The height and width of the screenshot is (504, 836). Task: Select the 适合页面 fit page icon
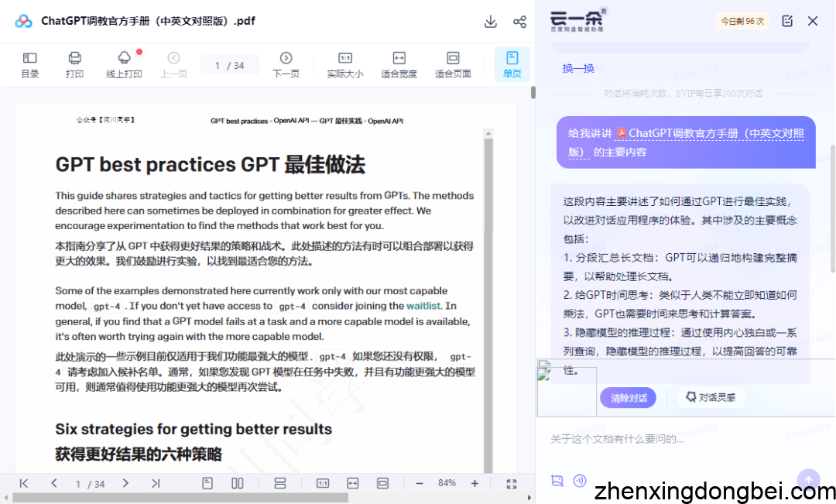pyautogui.click(x=453, y=64)
